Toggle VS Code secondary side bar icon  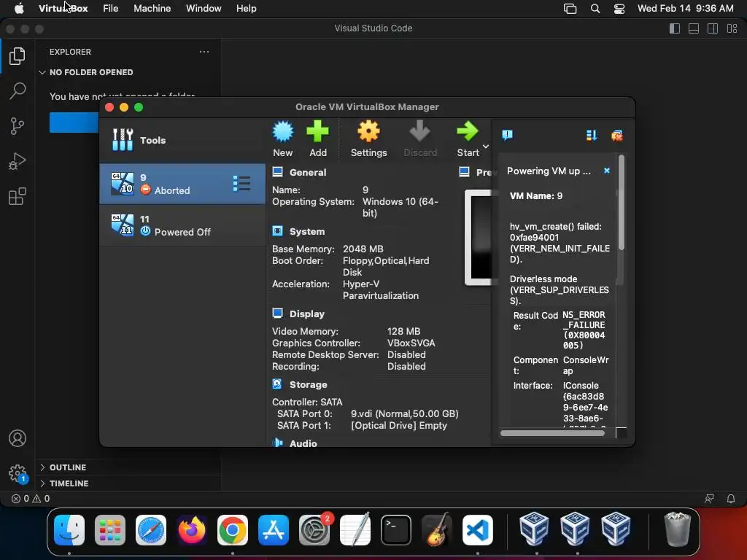(x=713, y=28)
